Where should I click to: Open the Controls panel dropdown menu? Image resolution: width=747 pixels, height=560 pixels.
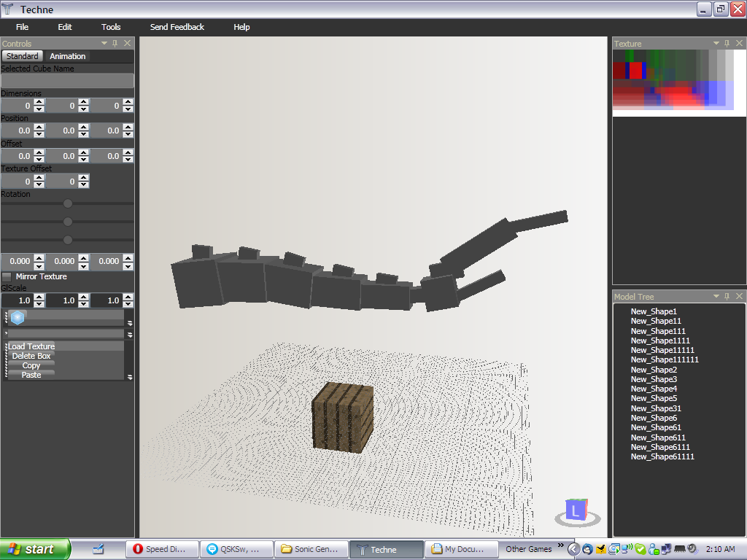coord(104,43)
